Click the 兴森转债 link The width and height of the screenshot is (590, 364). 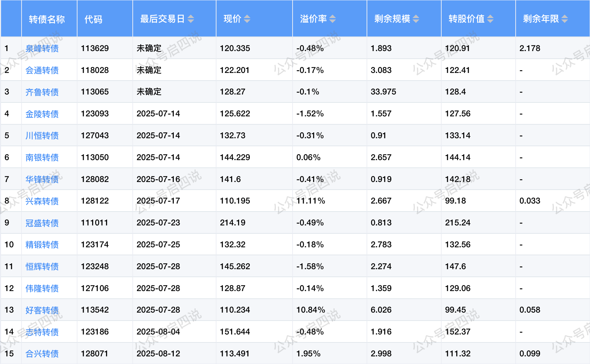(x=42, y=201)
